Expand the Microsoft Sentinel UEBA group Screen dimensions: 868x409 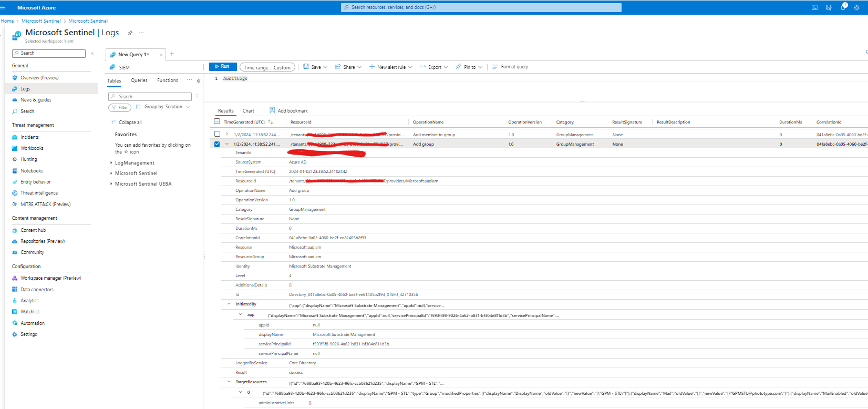pyautogui.click(x=111, y=184)
